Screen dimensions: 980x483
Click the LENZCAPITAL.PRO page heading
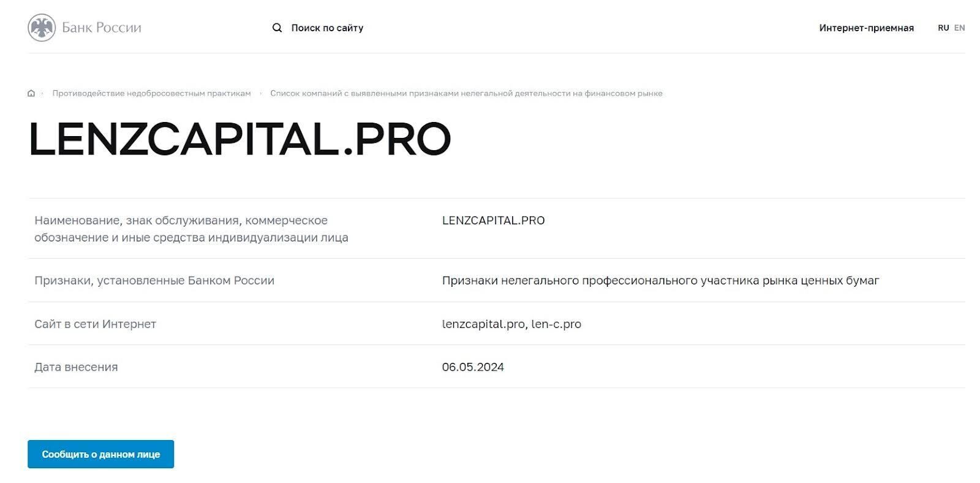click(239, 139)
